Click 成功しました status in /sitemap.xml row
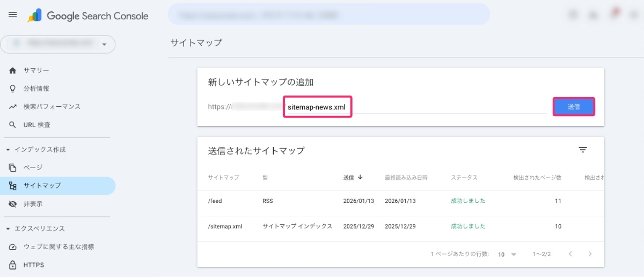The image size is (644, 277). 468,227
